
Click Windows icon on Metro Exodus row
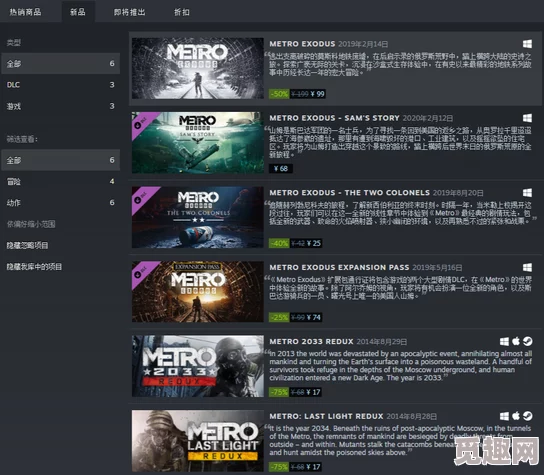tap(527, 44)
